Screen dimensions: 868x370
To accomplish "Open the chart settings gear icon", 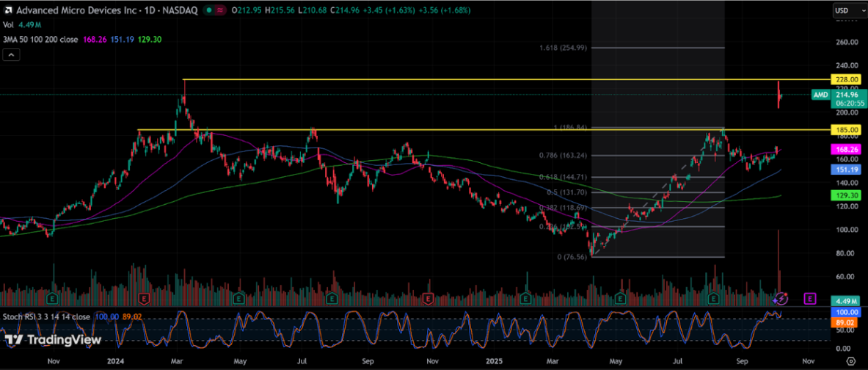I will pos(850,361).
